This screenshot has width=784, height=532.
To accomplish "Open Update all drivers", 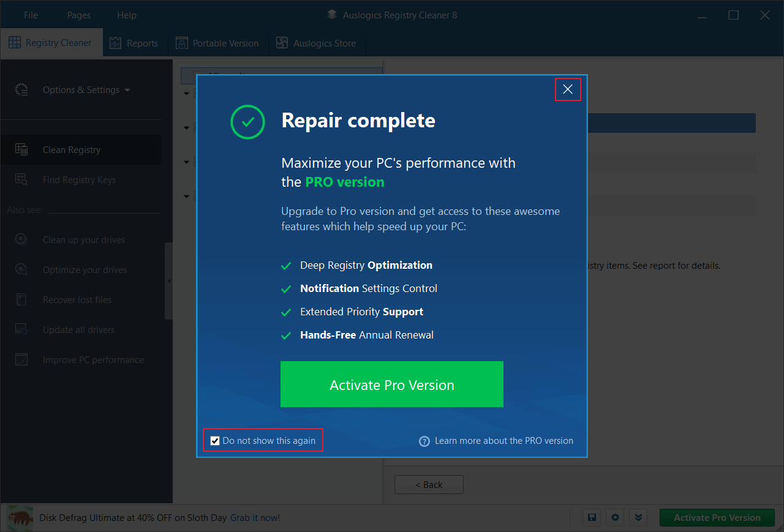I will (81, 330).
